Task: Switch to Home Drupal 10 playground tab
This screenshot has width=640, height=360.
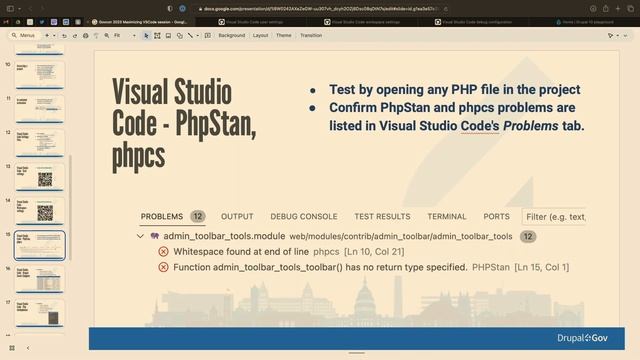Action: 584,22
